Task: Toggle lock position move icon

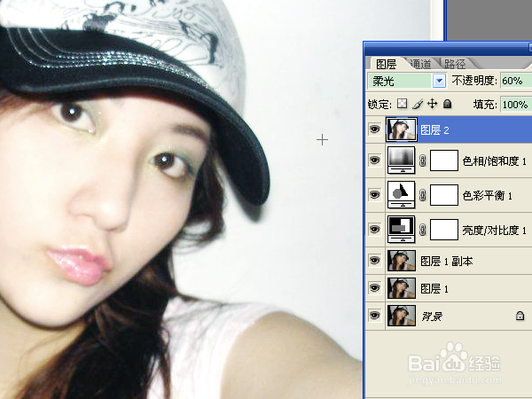Action: coord(433,104)
